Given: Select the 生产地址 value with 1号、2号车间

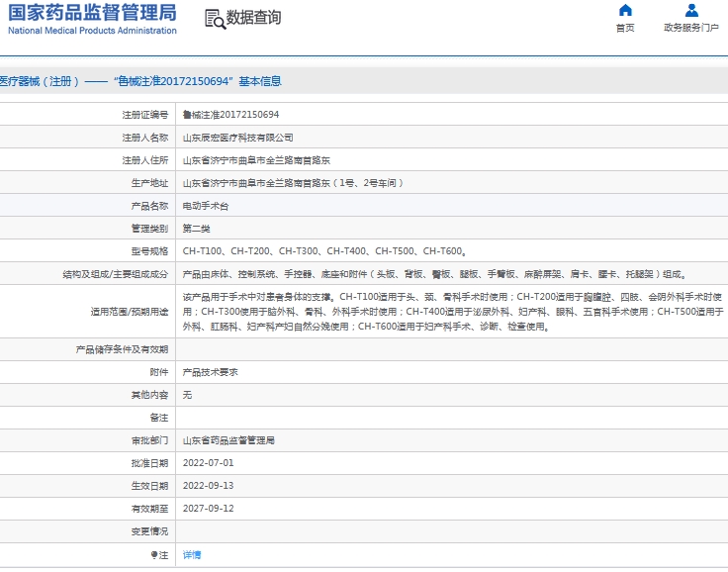Looking at the screenshot, I should click(294, 183).
